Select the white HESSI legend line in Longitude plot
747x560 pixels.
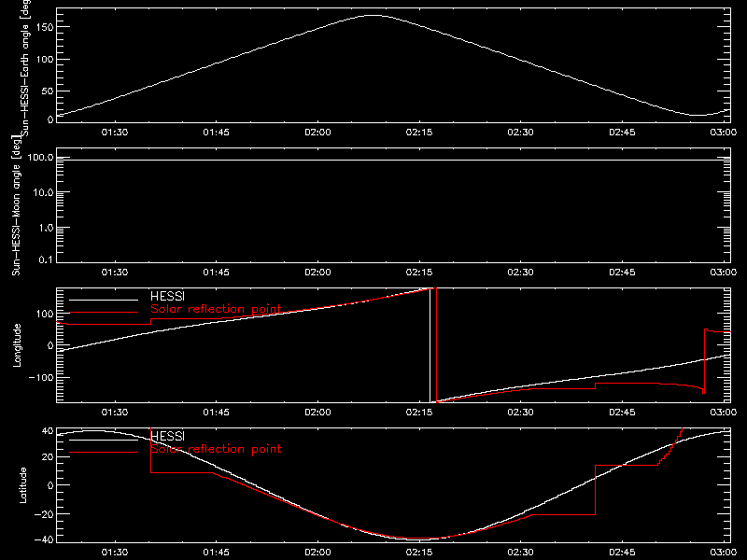[104, 300]
